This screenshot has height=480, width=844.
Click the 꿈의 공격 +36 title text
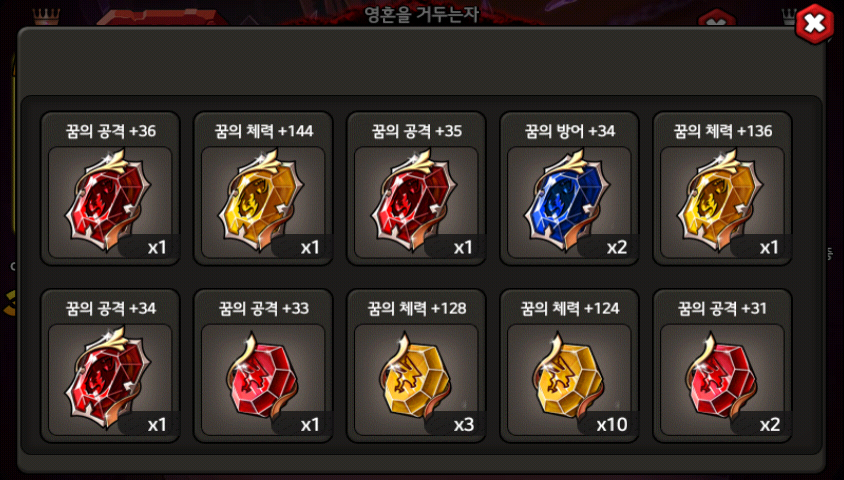pyautogui.click(x=111, y=131)
